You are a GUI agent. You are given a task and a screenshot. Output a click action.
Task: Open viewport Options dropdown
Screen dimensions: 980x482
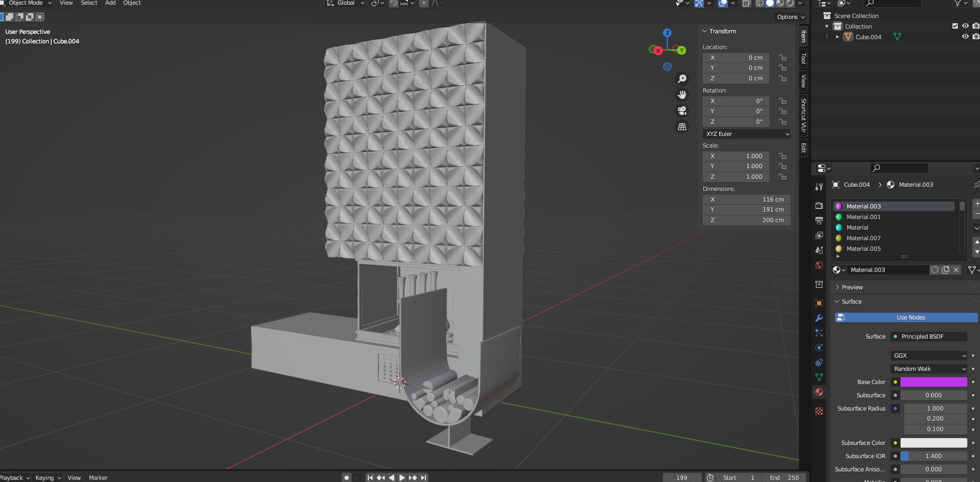click(x=791, y=17)
